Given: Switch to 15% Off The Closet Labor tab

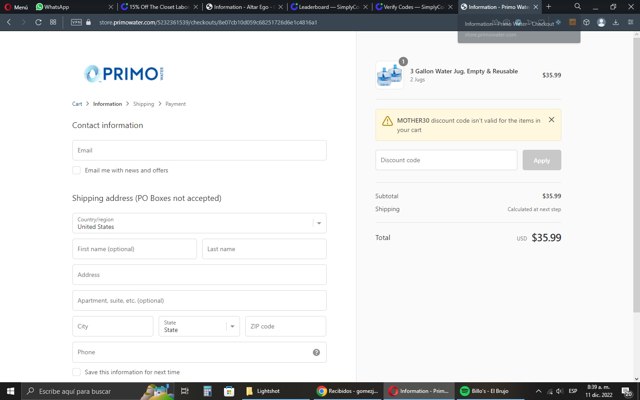Looking at the screenshot, I should 159,7.
